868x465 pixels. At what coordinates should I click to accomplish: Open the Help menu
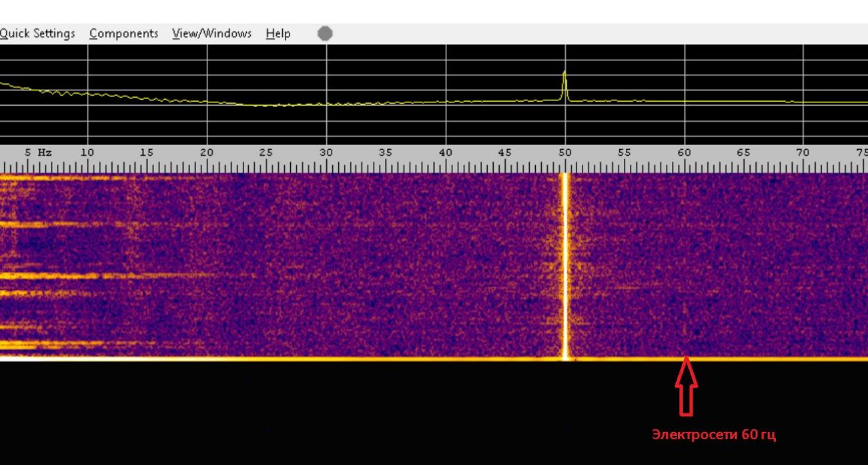(278, 33)
